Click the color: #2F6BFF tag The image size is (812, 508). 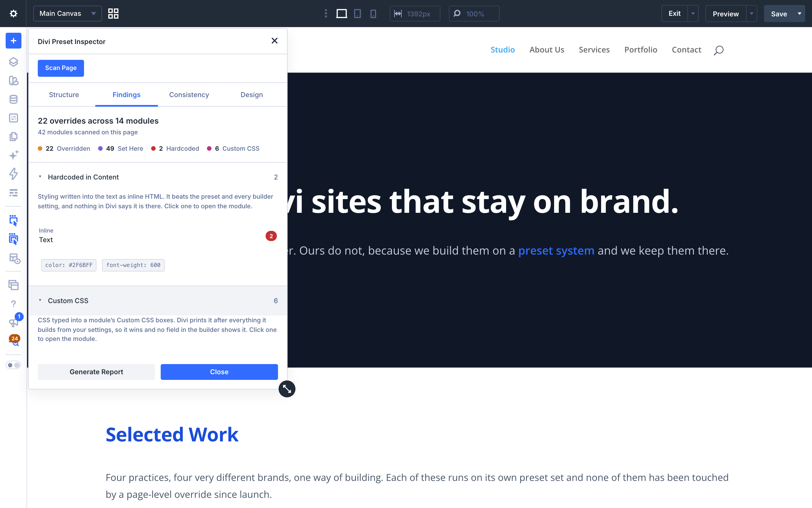69,265
